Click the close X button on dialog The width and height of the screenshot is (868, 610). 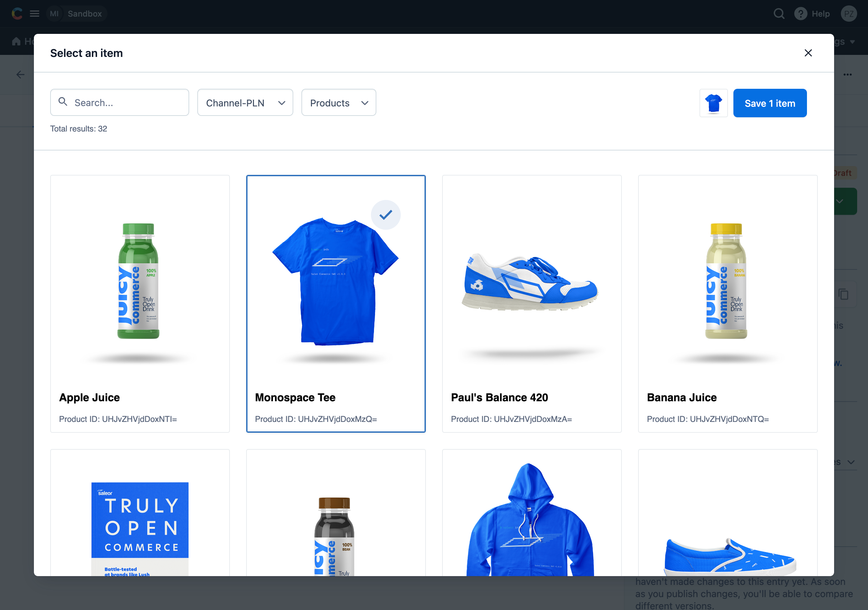(x=809, y=53)
